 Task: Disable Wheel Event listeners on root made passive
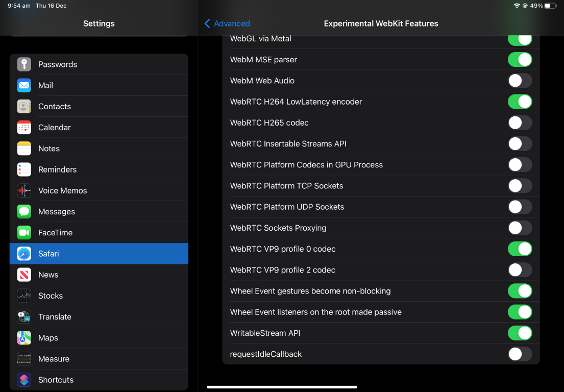[520, 312]
